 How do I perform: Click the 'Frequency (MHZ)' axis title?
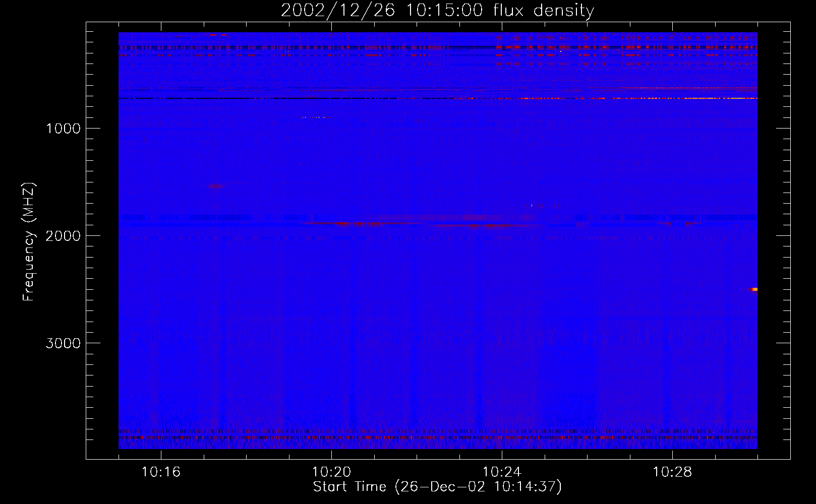point(29,242)
